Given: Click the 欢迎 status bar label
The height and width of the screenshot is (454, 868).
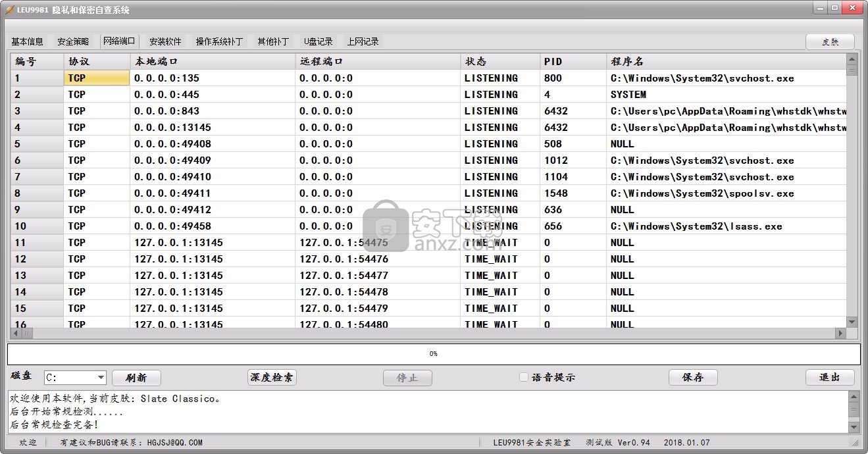Looking at the screenshot, I should [28, 443].
